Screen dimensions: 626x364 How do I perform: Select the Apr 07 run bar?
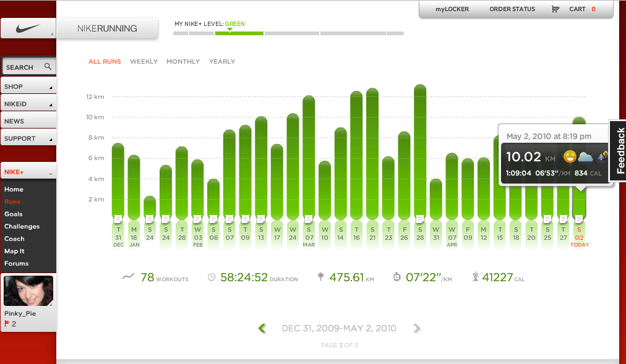pyautogui.click(x=452, y=186)
